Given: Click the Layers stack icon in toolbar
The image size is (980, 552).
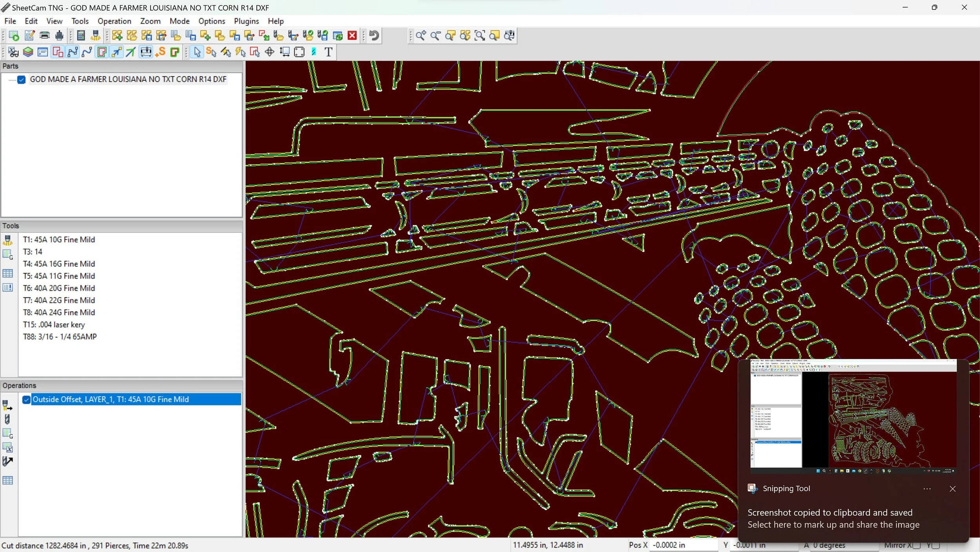Looking at the screenshot, I should click(x=28, y=52).
